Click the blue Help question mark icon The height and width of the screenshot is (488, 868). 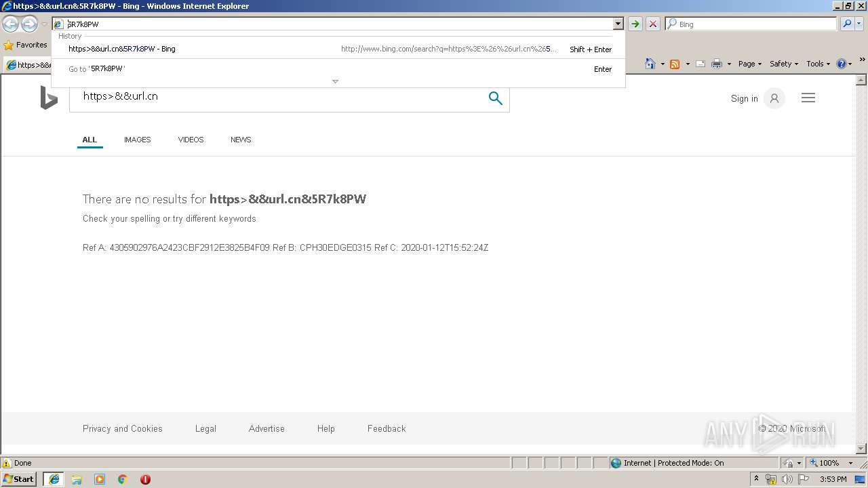(842, 64)
